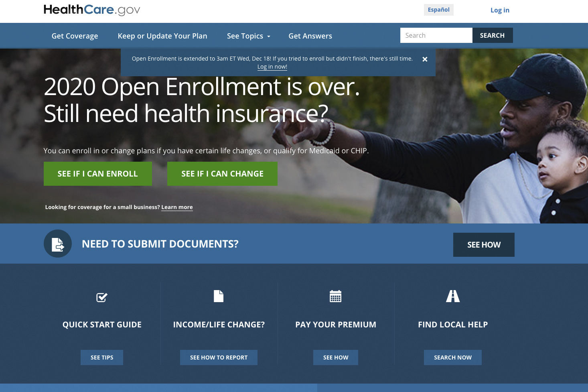Click the Income/Life Change document icon

point(219,296)
